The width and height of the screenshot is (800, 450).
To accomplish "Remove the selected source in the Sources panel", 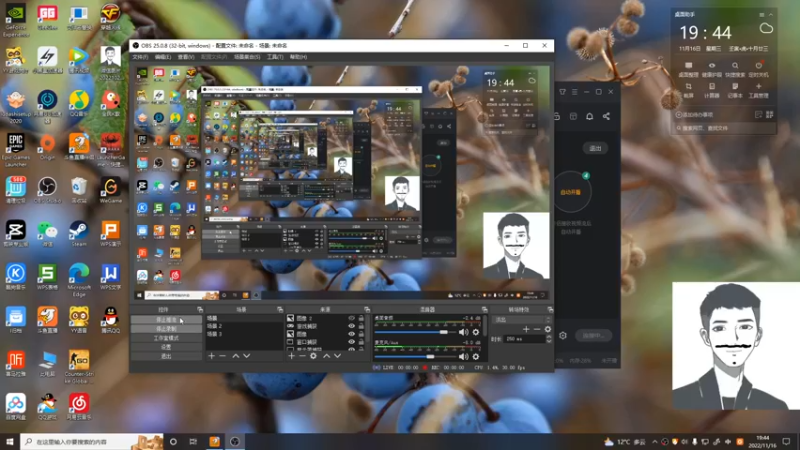I will 302,356.
